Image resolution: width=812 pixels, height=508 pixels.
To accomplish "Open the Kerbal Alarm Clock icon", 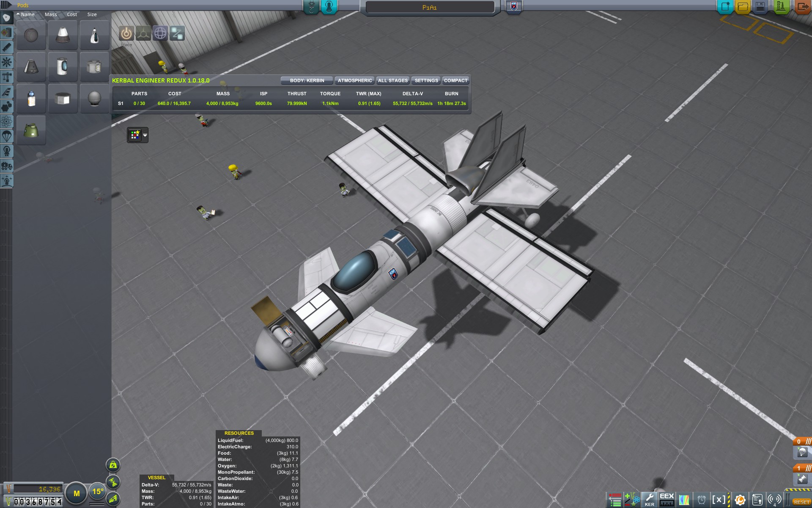I will (702, 500).
